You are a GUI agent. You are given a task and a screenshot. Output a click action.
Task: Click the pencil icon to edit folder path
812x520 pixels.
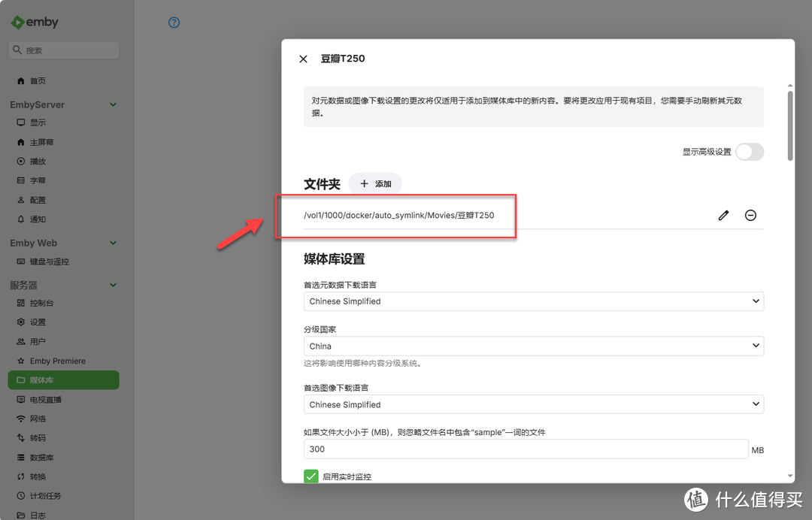pos(723,215)
